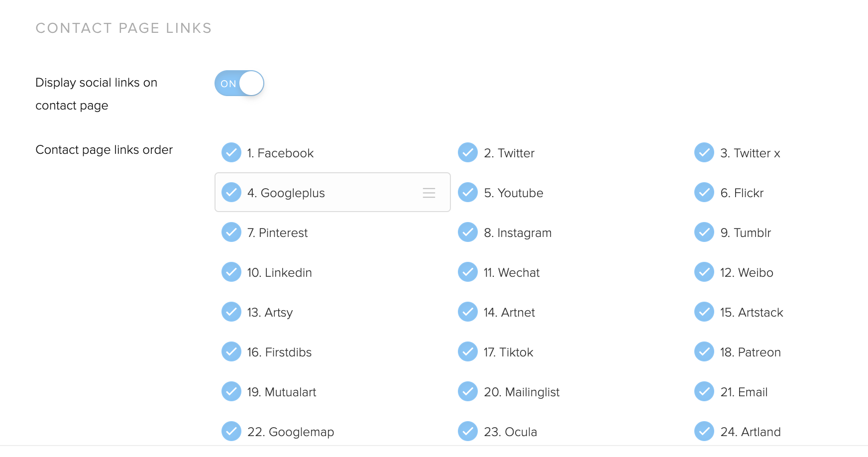Toggle the Googleplus checkmark icon
Screen dimensions: 868x457
pos(231,192)
